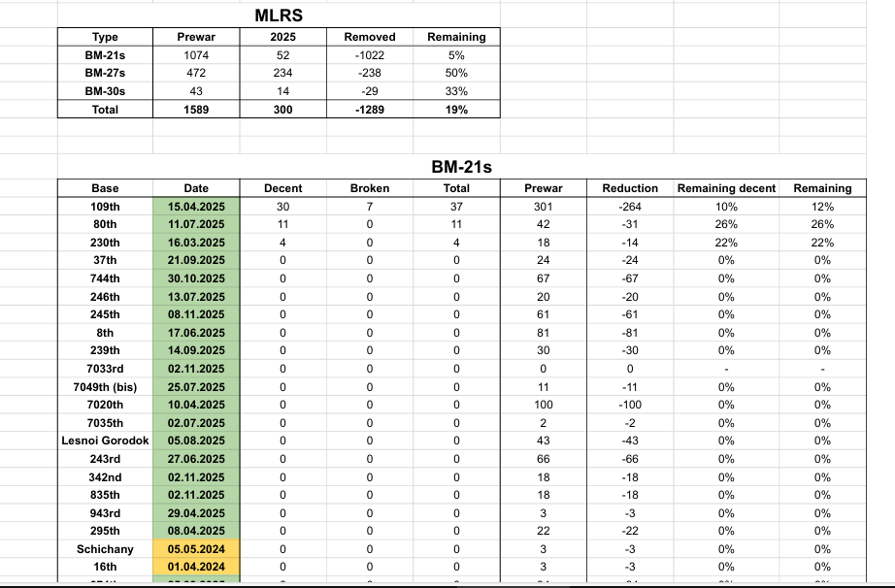Click prewar value 67 for 744th

pos(544,278)
